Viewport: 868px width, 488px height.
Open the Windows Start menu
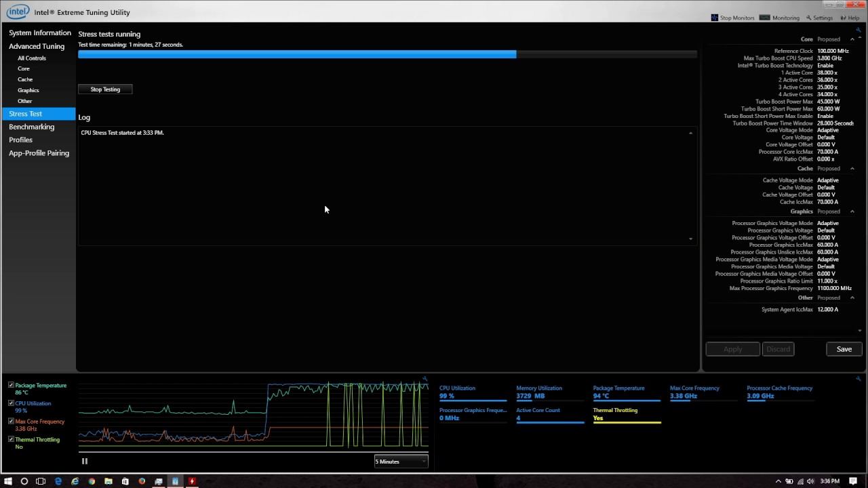[x=7, y=481]
